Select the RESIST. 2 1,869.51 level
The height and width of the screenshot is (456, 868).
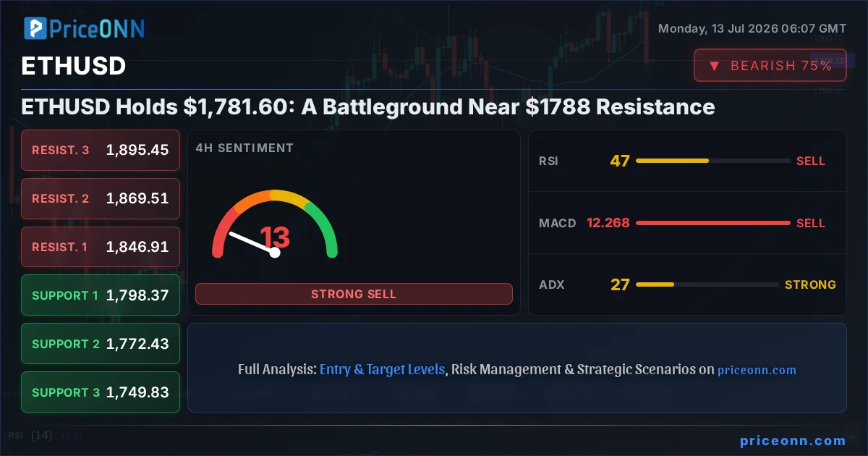pyautogui.click(x=101, y=198)
